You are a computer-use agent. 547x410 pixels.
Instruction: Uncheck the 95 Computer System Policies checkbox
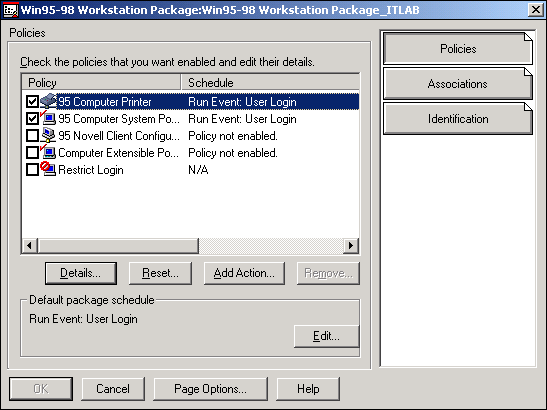point(32,119)
